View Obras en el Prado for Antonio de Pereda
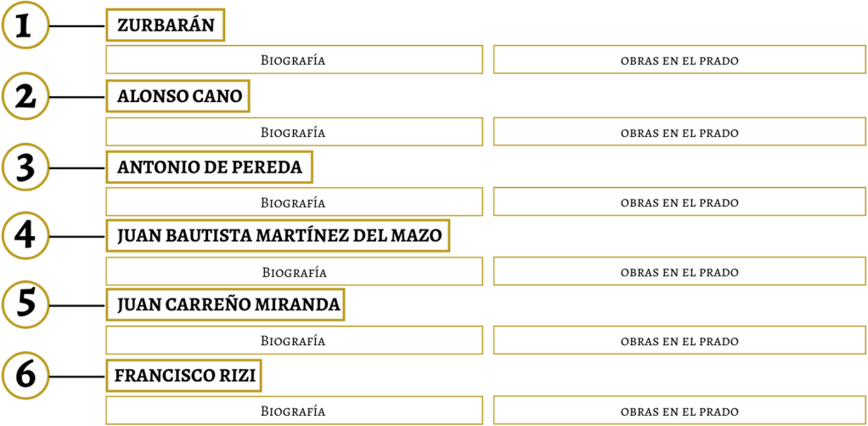The width and height of the screenshot is (868, 426). [679, 202]
